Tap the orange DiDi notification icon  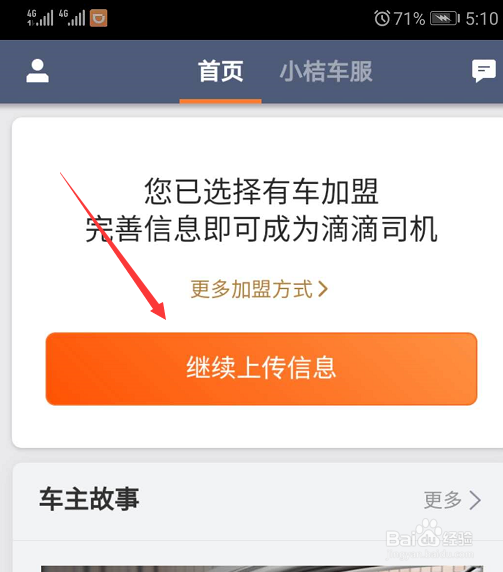tap(98, 18)
